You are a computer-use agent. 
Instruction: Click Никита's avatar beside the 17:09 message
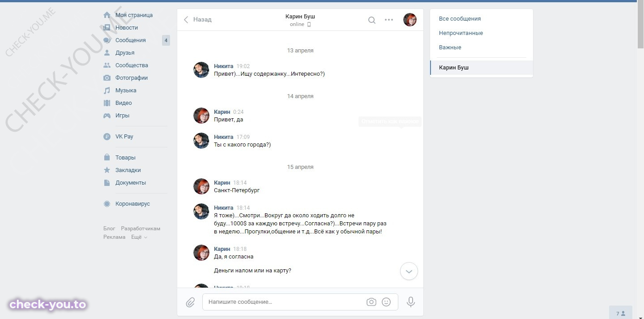pos(201,141)
